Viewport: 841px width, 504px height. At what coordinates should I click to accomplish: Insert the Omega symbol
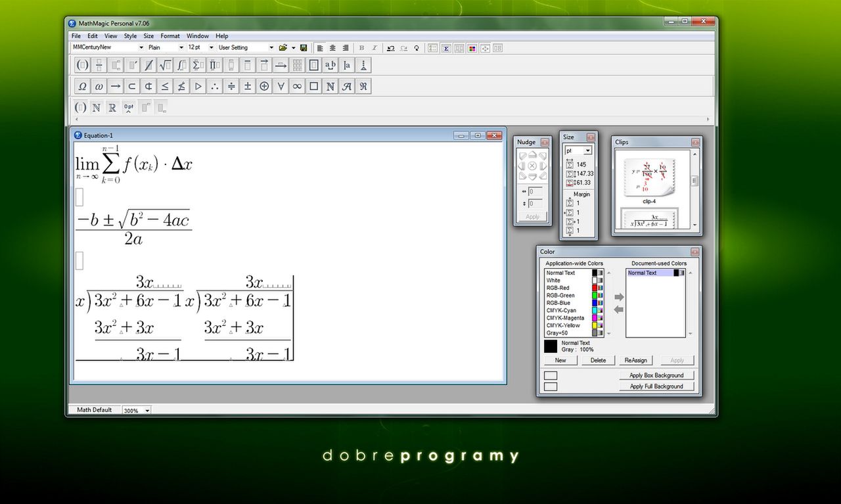82,85
